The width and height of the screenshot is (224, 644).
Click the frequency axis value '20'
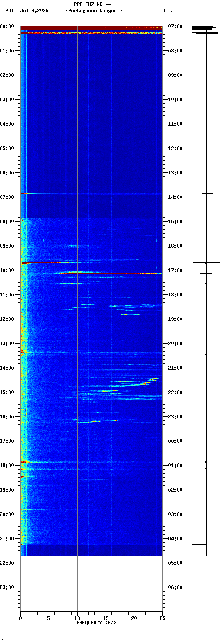(134, 618)
